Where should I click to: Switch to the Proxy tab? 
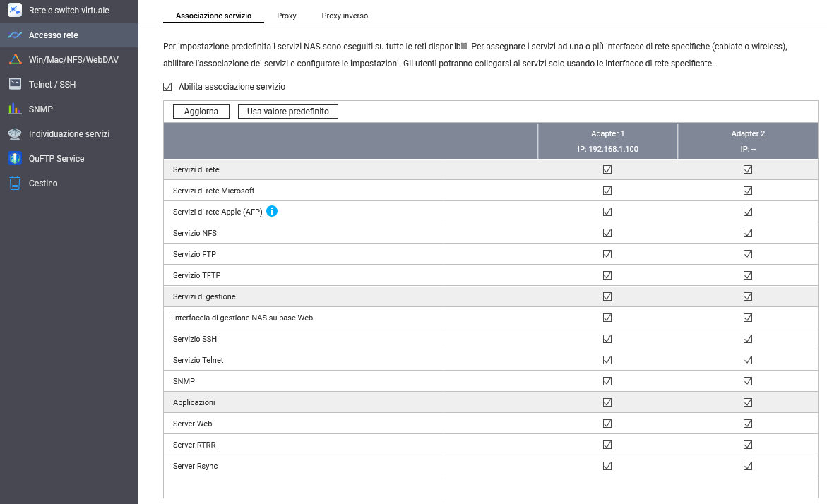point(287,16)
